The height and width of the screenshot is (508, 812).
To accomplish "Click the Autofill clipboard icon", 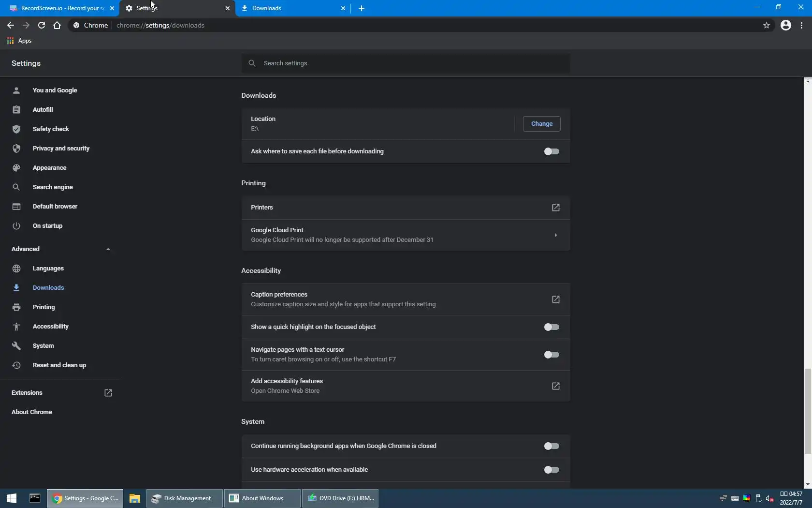I will point(16,110).
